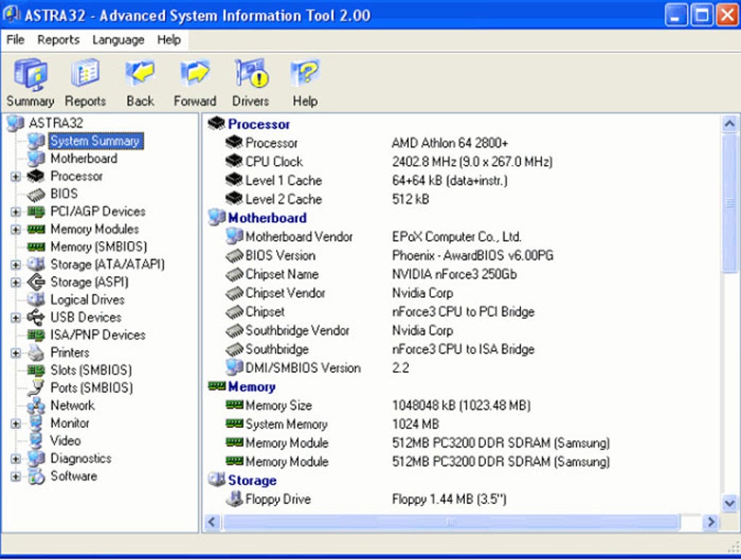Open the Reports toolbar icon

(85, 73)
